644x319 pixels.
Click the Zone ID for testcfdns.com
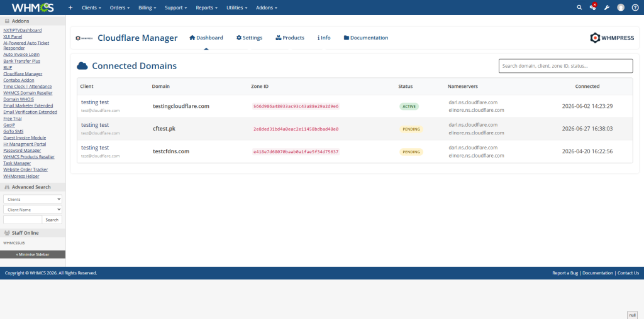click(296, 152)
